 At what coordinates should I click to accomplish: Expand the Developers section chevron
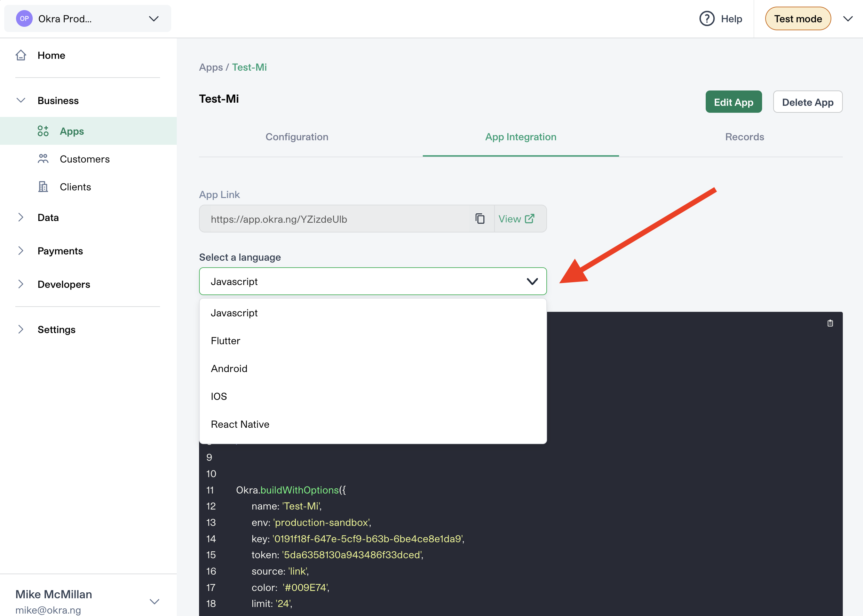(x=21, y=284)
